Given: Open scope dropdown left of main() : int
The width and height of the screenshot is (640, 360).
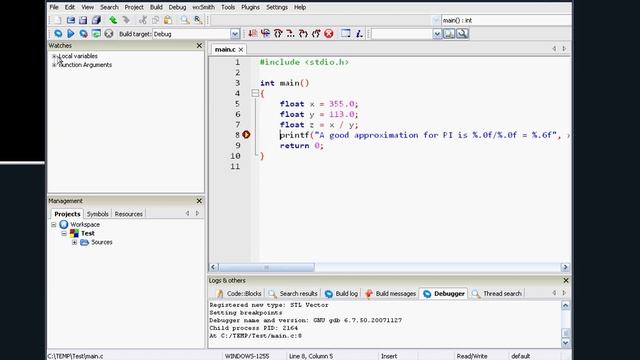Looking at the screenshot, I should click(436, 20).
